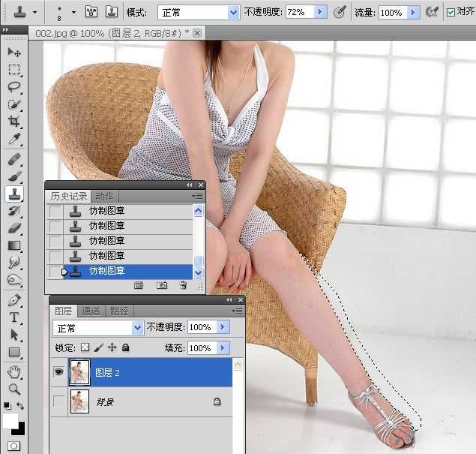Select the Pen tool
The image size is (476, 454).
(x=14, y=300)
